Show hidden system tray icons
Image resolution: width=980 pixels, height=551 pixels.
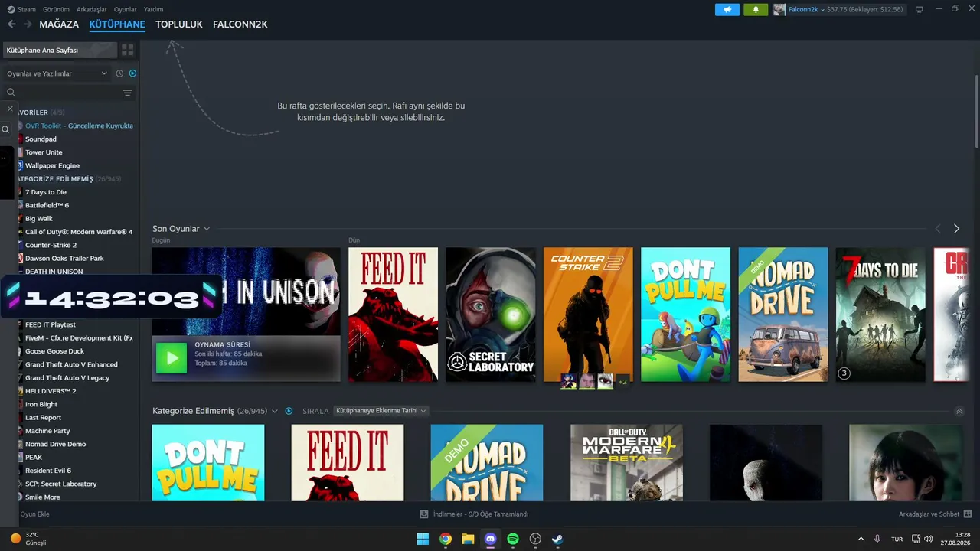pyautogui.click(x=861, y=539)
